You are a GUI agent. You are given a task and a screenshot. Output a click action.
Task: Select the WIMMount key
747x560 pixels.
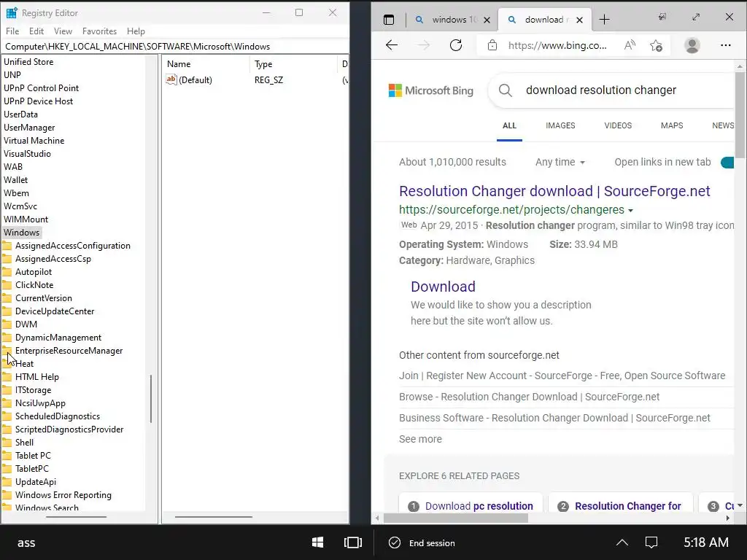[26, 219]
